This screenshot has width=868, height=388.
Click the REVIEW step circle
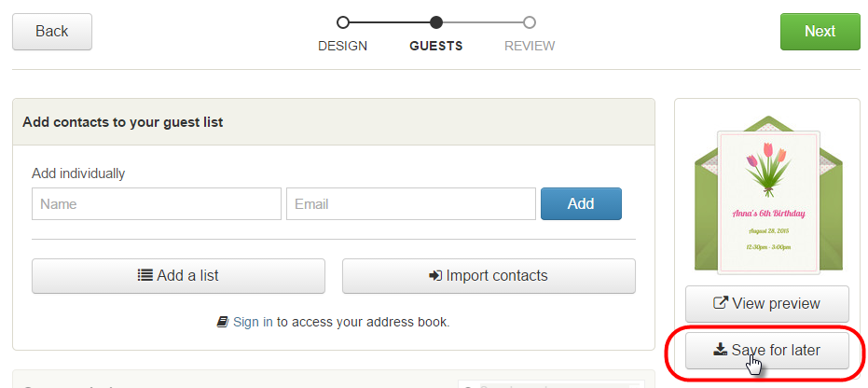pyautogui.click(x=530, y=21)
